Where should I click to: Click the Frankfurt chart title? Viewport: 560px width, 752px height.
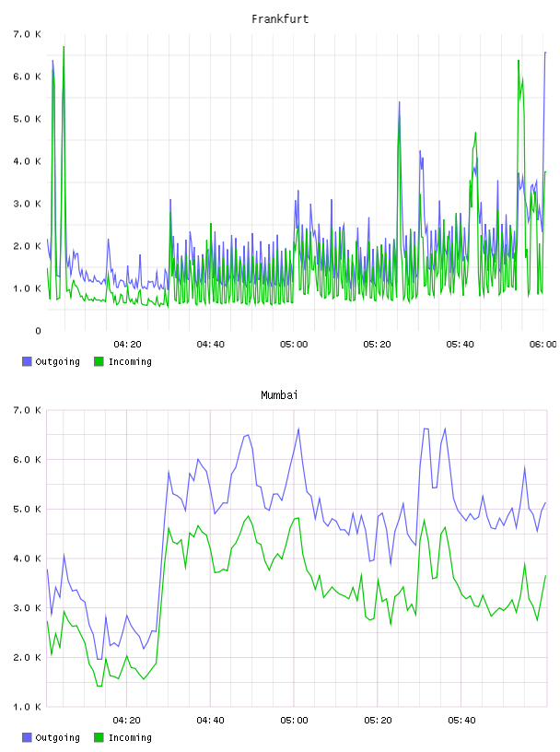[x=280, y=19]
